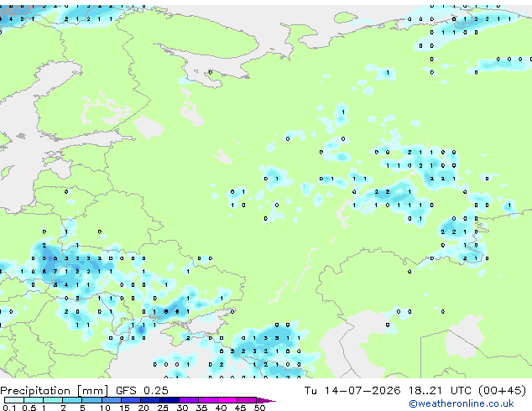
Task: Click the legend swatch between 1 and 2
Action: point(53,400)
